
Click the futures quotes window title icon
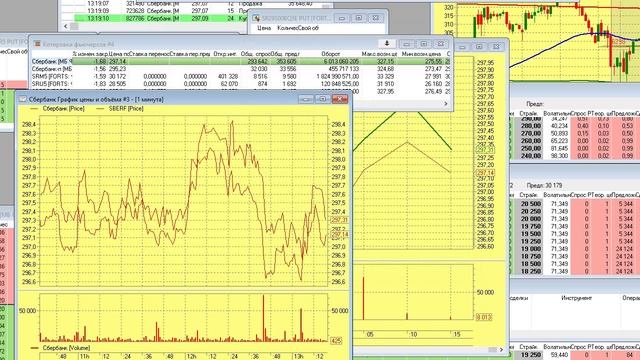pyautogui.click(x=37, y=44)
